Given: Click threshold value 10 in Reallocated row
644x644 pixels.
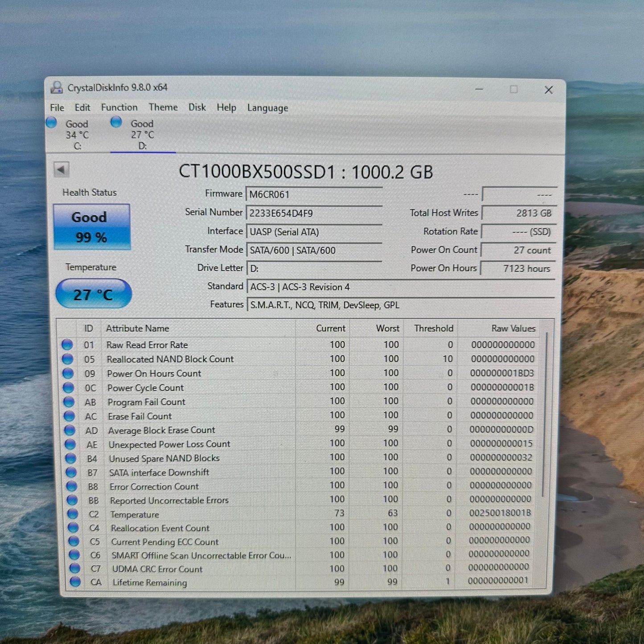Looking at the screenshot, I should 447,359.
